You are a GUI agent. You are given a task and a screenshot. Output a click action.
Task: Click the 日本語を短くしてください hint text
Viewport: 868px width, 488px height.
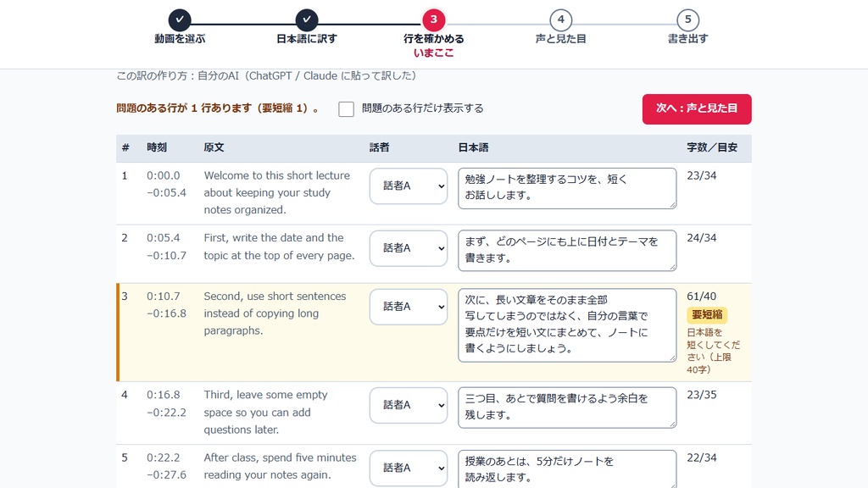click(x=713, y=351)
